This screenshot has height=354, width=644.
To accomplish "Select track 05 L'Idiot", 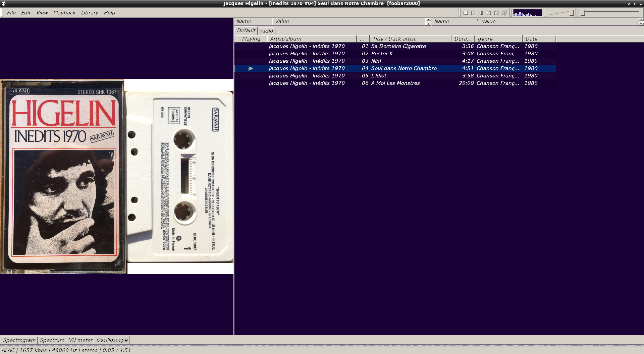I will [x=395, y=76].
